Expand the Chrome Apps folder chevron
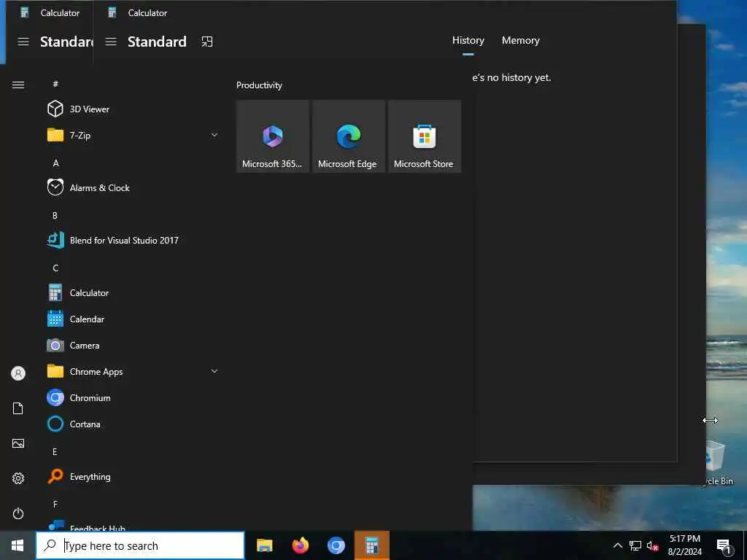This screenshot has height=560, width=747. [214, 371]
